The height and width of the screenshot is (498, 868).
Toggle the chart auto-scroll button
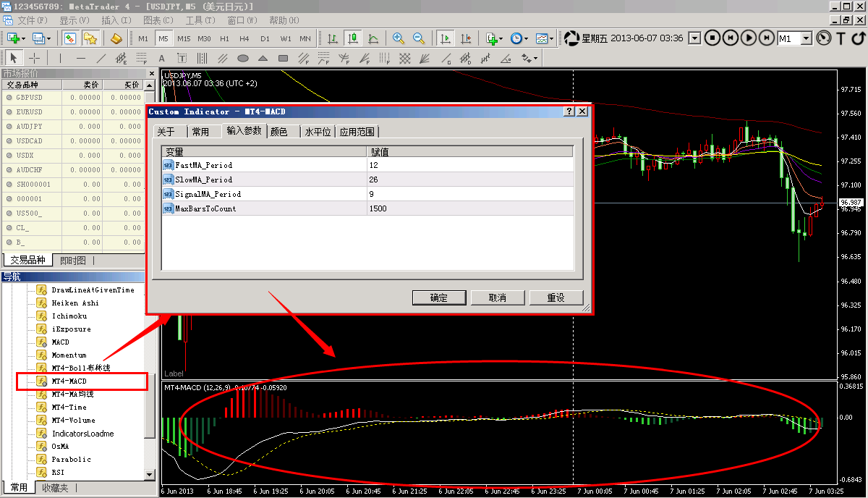(446, 38)
